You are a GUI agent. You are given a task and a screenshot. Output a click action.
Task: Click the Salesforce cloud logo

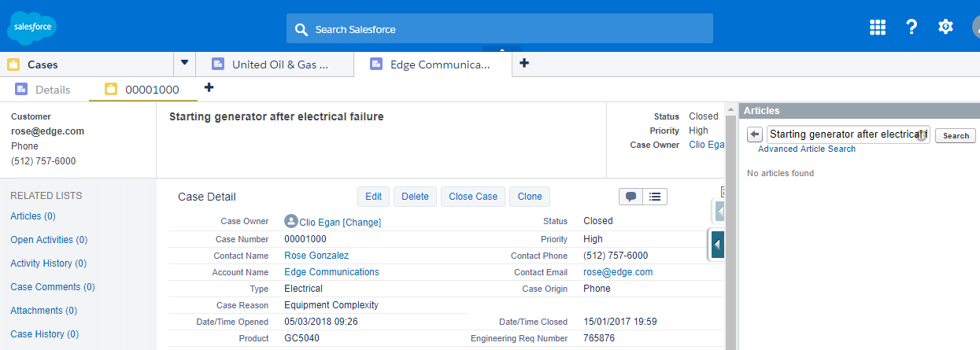point(31,29)
